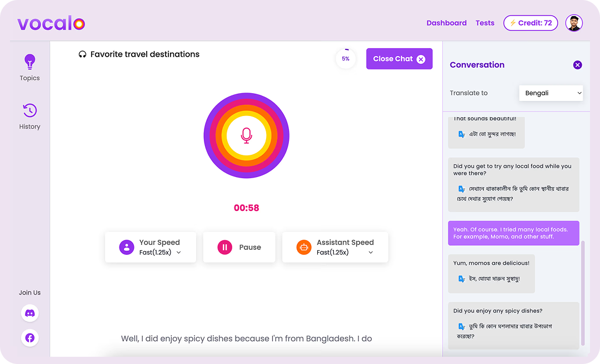Click the 'That sounds beautiful!' message text

(485, 119)
